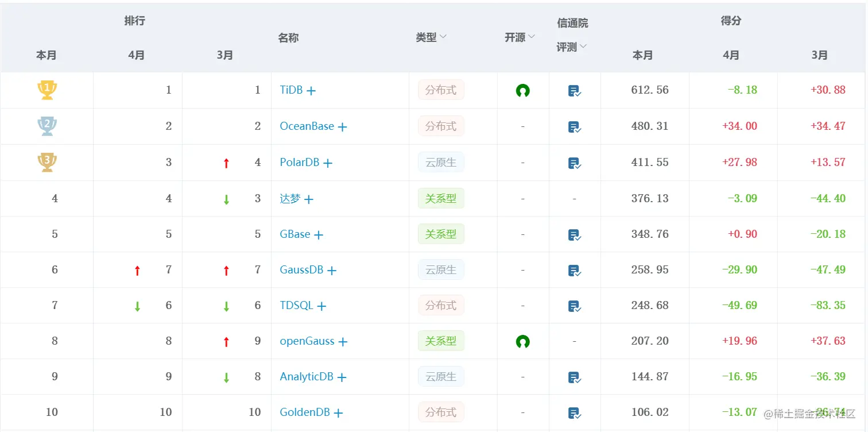Image resolution: width=868 pixels, height=432 pixels.
Task: Click the 得分 header group label
Action: 731,21
